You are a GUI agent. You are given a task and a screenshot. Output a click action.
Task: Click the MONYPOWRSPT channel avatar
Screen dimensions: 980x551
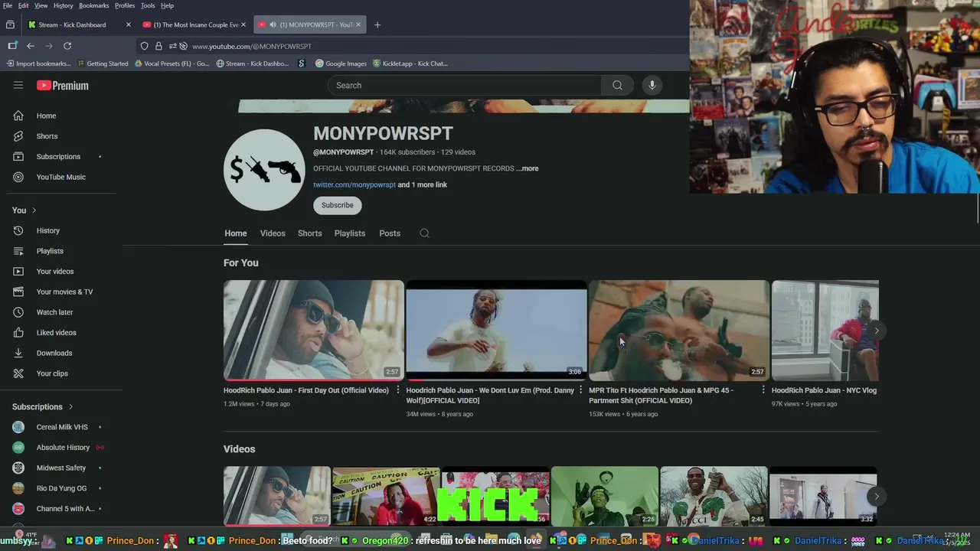coord(264,170)
